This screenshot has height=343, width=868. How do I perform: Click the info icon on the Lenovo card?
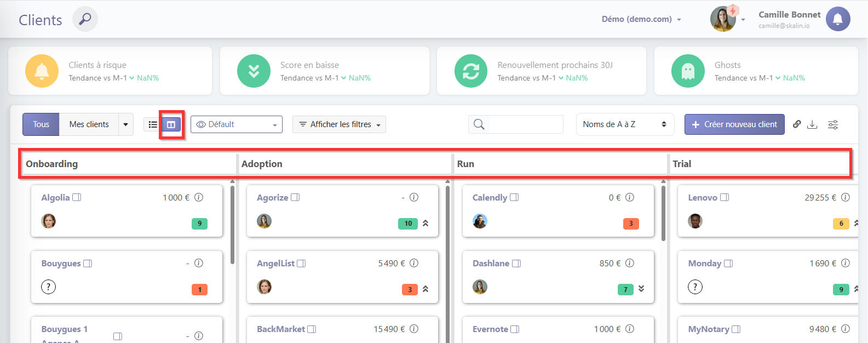click(846, 197)
